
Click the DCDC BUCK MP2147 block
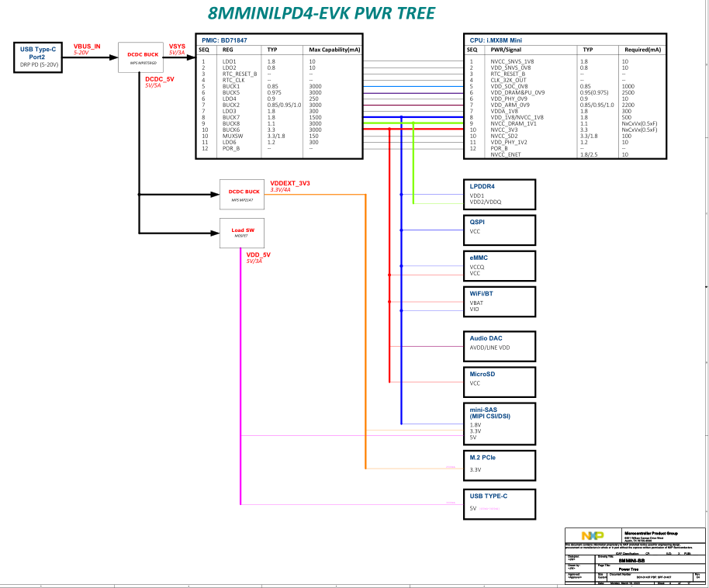[243, 195]
